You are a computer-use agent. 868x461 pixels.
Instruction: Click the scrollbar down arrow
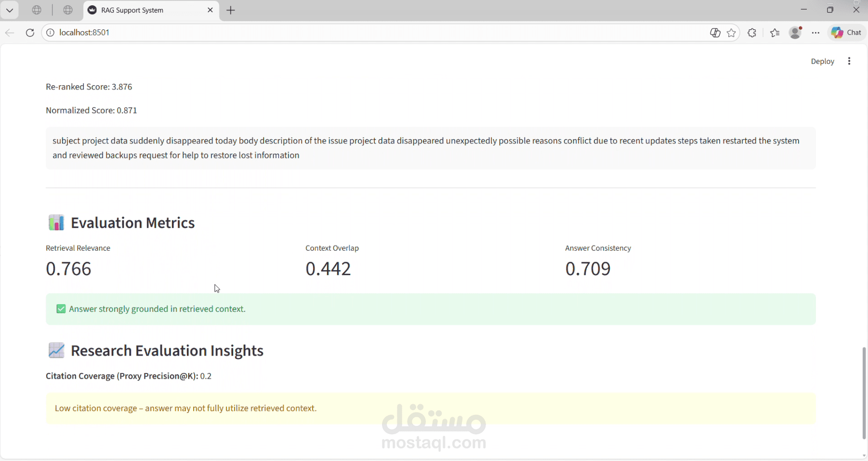[x=864, y=456]
